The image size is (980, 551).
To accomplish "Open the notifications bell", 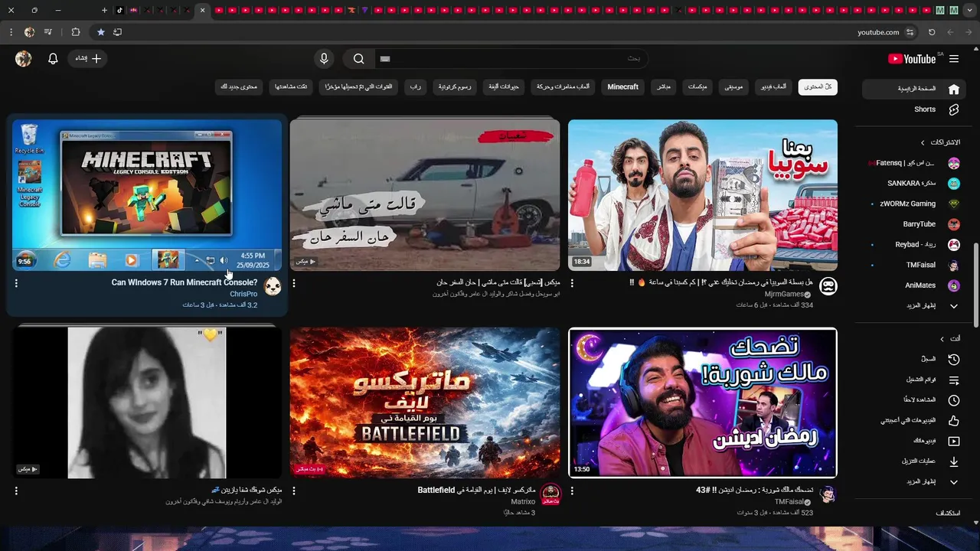I will pos(53,59).
